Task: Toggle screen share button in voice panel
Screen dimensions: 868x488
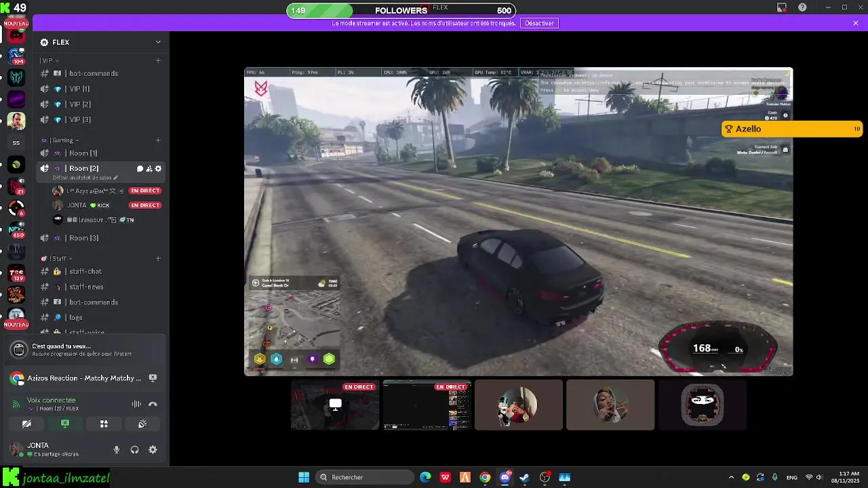Action: (65, 424)
